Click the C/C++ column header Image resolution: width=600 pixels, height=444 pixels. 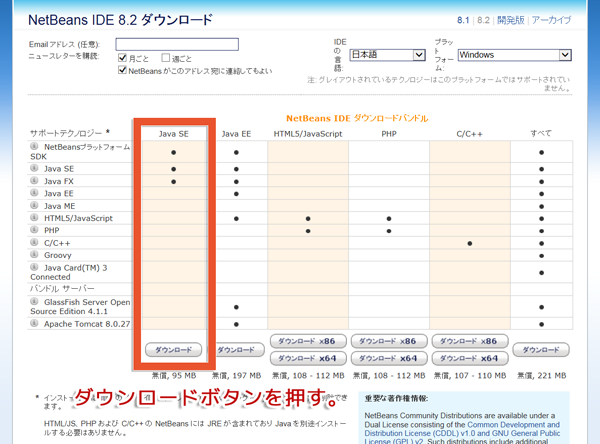[470, 134]
